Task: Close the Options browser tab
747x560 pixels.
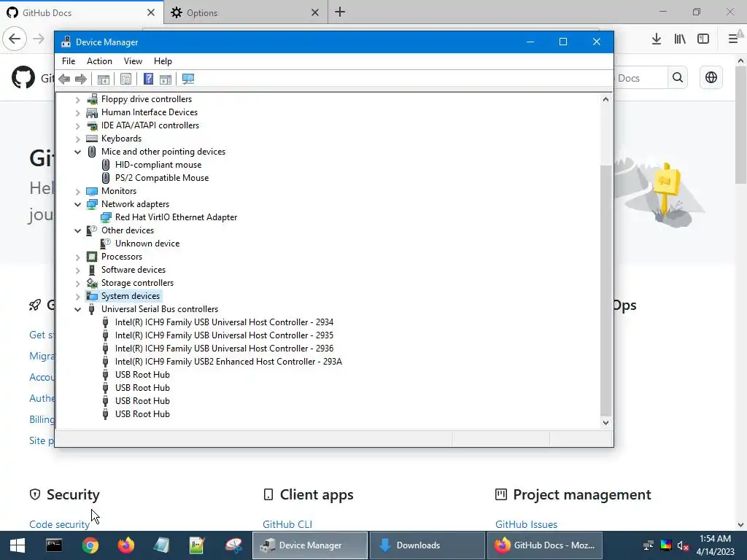Action: pos(315,12)
